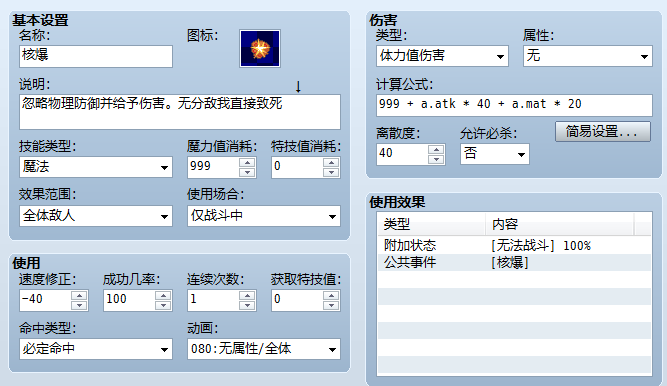The image size is (667, 386).
Task: Click the 速度修正 value field -40
Action: tap(46, 300)
